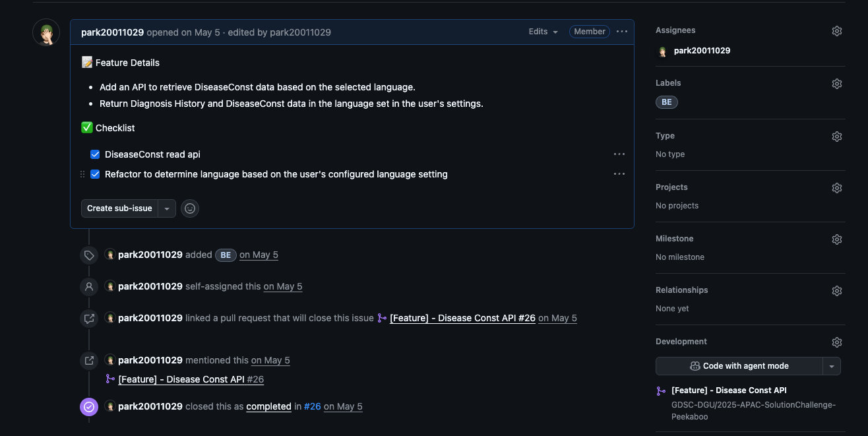This screenshot has height=436, width=868.
Task: Open options for DiseaseConst read api item
Action: [x=619, y=154]
